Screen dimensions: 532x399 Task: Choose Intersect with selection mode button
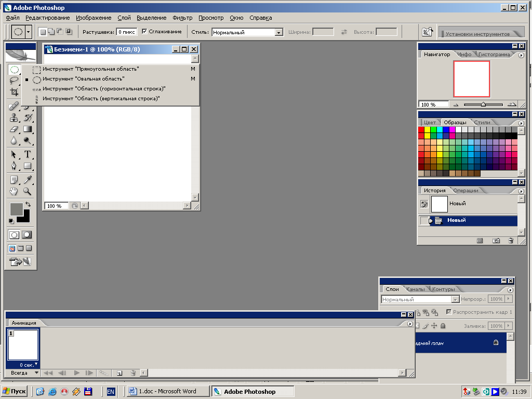click(x=69, y=32)
